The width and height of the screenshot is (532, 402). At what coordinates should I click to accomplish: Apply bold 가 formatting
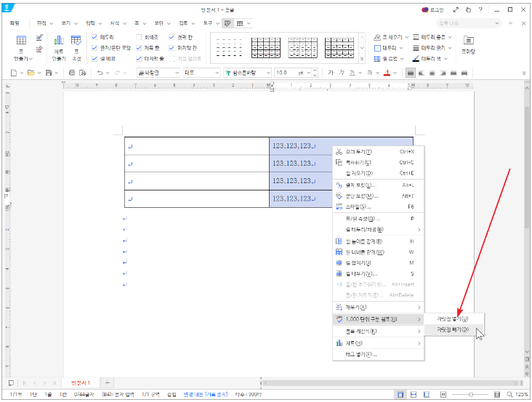pyautogui.click(x=331, y=73)
